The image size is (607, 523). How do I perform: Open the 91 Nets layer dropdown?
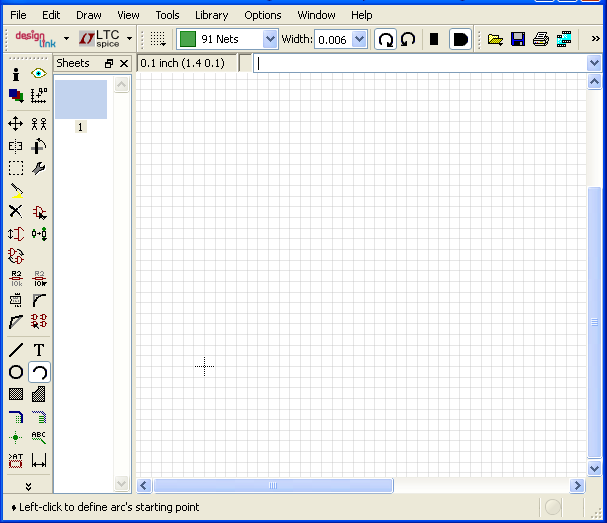point(270,39)
